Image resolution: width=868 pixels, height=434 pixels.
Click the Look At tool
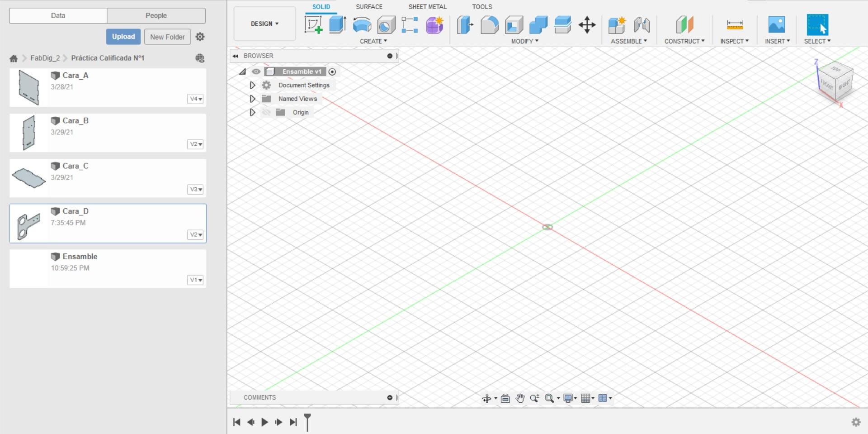[505, 398]
